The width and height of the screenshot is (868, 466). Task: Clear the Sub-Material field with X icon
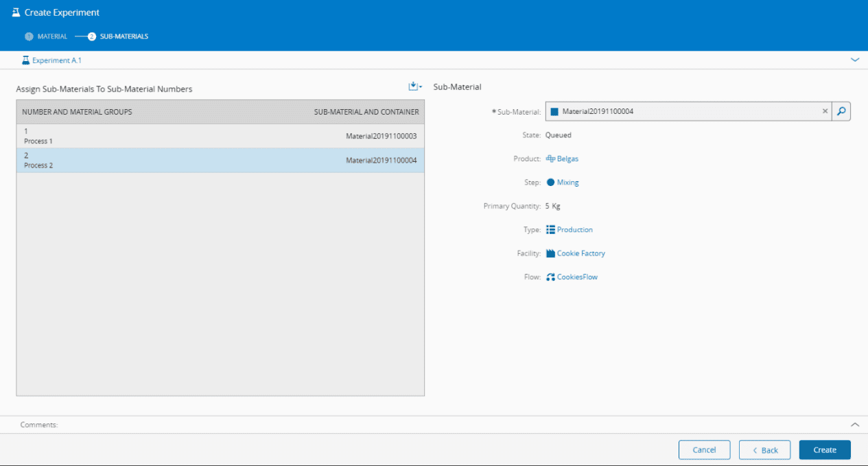tap(825, 111)
